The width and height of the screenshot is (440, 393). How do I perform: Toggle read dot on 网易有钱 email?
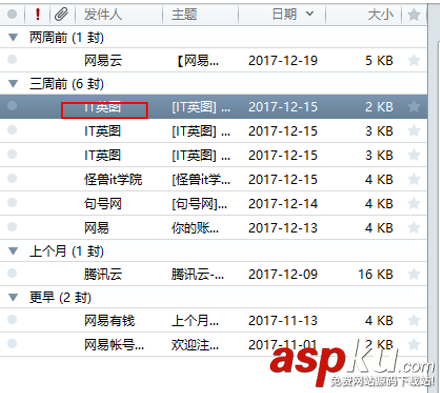(x=12, y=319)
